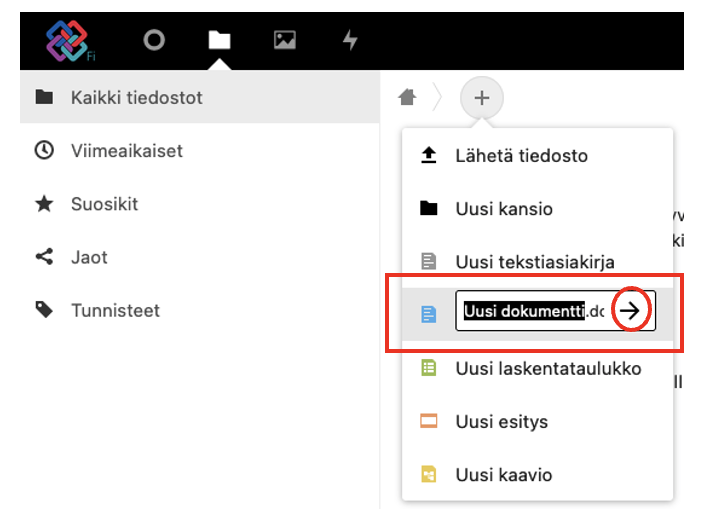This screenshot has width=705, height=518.
Task: Click the Uusi dokumentti filename input field
Action: [532, 313]
